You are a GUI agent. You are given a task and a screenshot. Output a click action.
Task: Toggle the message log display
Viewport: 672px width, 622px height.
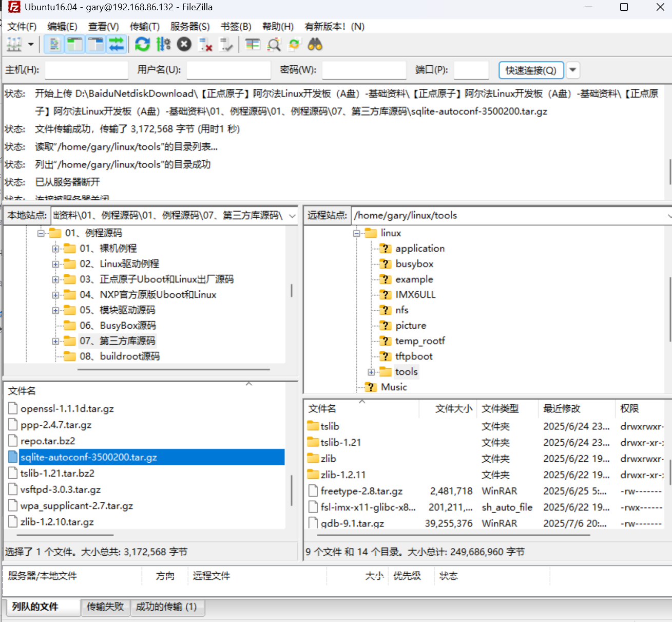53,44
